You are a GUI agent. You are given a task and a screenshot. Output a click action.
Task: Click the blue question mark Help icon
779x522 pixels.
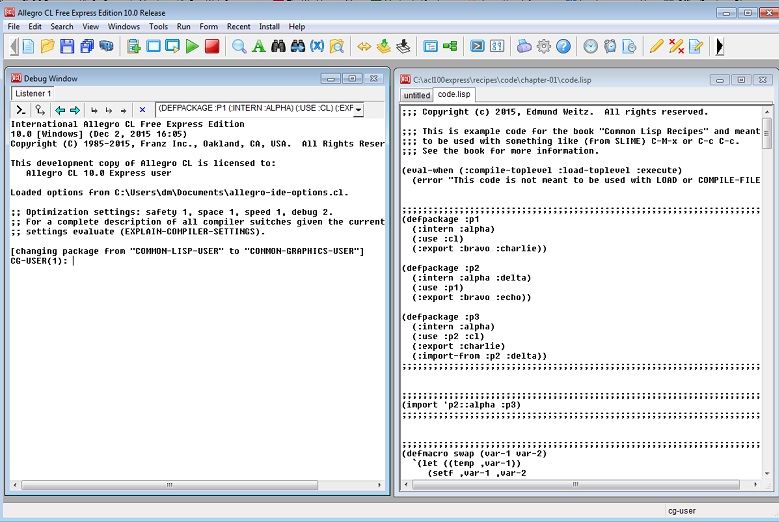click(563, 46)
